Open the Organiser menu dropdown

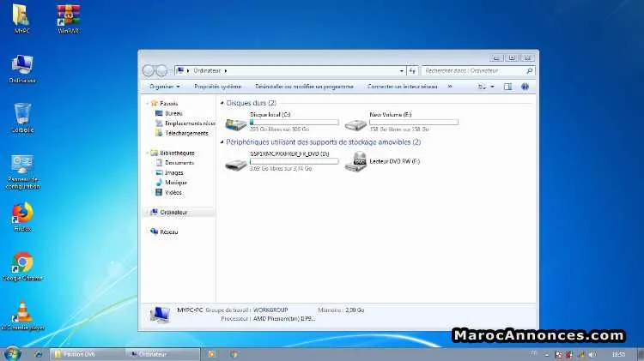(x=164, y=87)
